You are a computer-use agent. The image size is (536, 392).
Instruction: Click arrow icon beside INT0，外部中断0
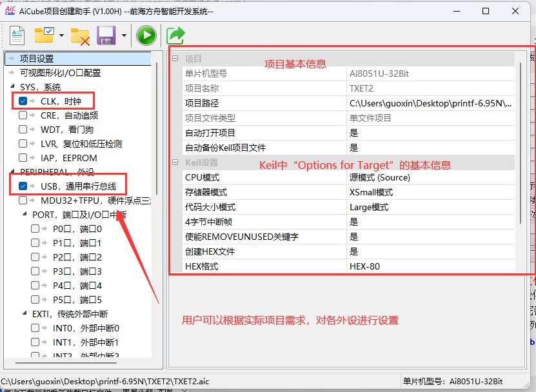point(45,328)
